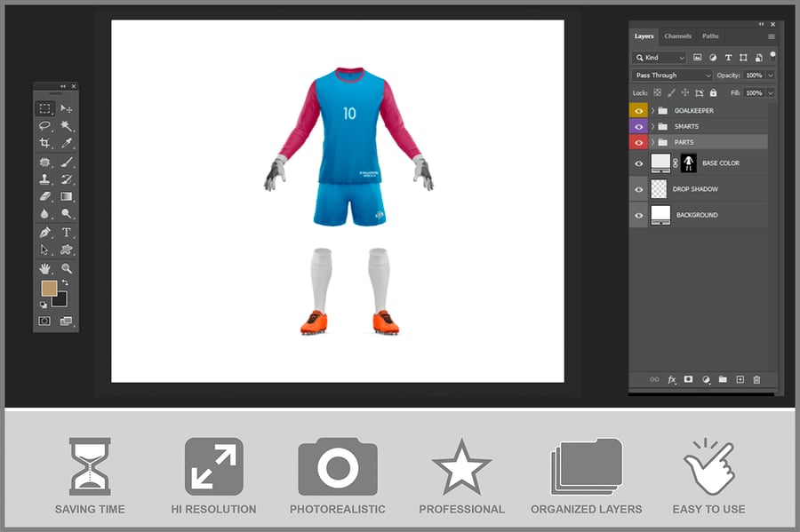Switch to the Channels tab

pyautogui.click(x=677, y=36)
